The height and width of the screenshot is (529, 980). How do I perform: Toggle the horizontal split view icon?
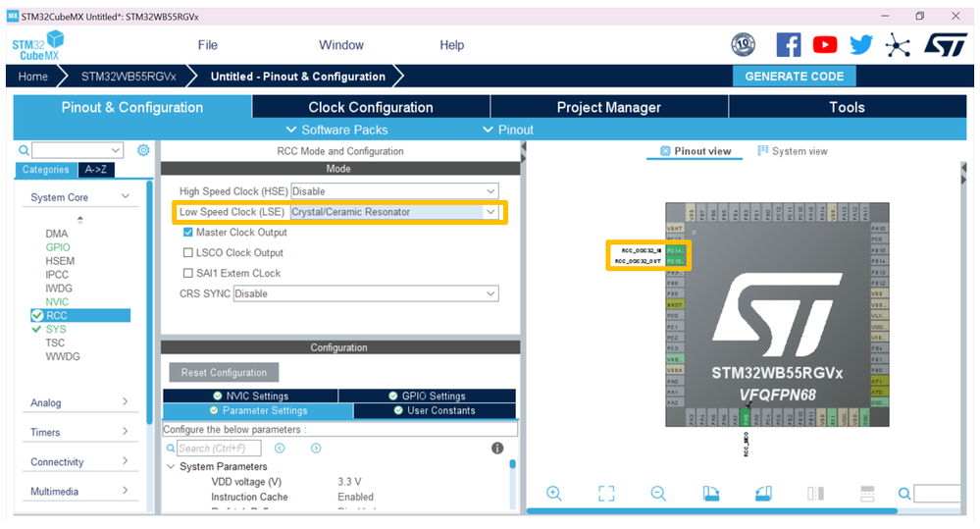tap(867, 494)
